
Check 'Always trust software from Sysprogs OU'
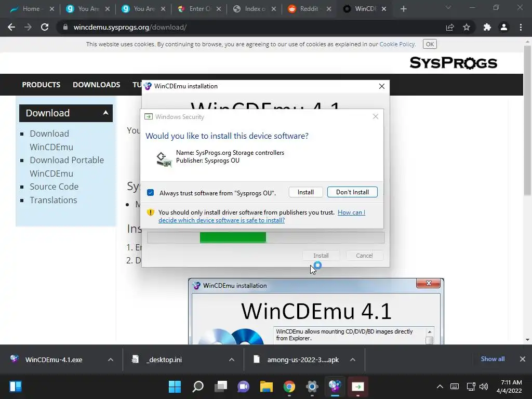[x=150, y=193]
